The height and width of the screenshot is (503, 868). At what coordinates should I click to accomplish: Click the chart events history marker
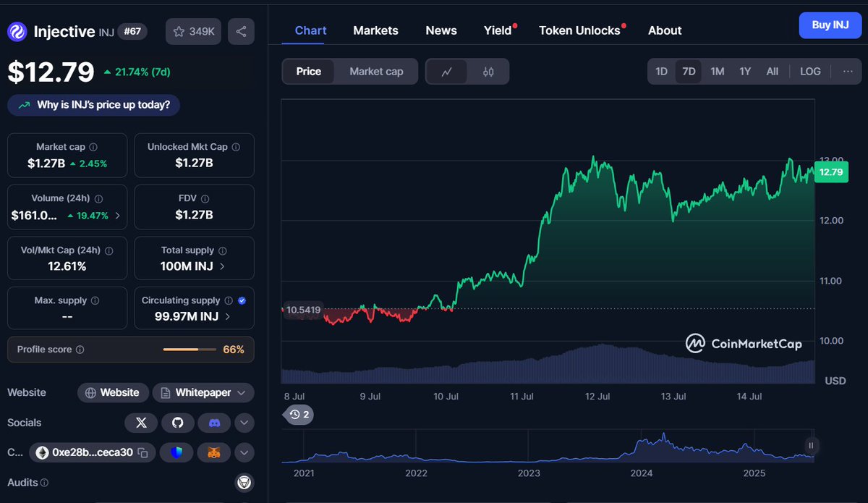click(299, 415)
